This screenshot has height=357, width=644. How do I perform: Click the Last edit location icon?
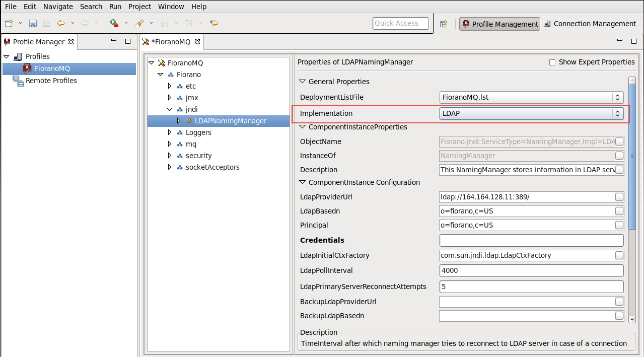click(x=214, y=23)
